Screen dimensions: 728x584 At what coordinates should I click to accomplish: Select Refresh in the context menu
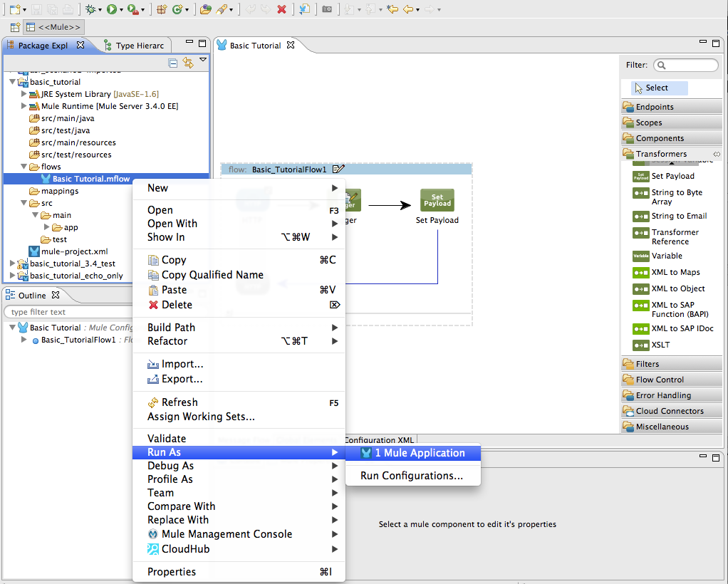click(x=180, y=402)
